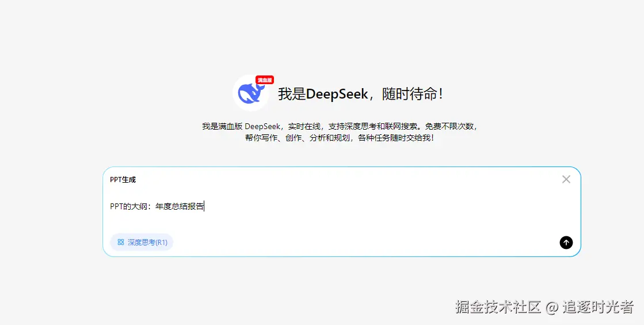This screenshot has width=644, height=325.
Task: Toggle 深度思考(R1) deep thinking mode
Action: click(x=142, y=243)
